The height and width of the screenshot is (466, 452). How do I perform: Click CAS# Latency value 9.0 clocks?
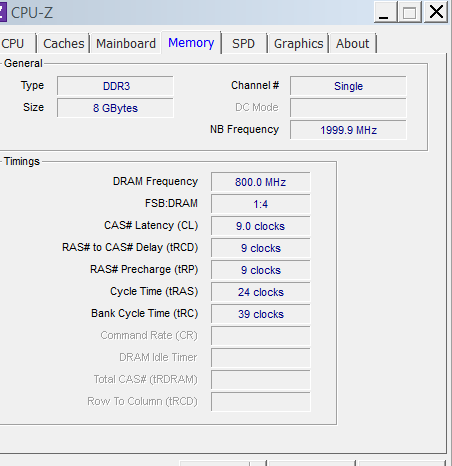coord(261,226)
